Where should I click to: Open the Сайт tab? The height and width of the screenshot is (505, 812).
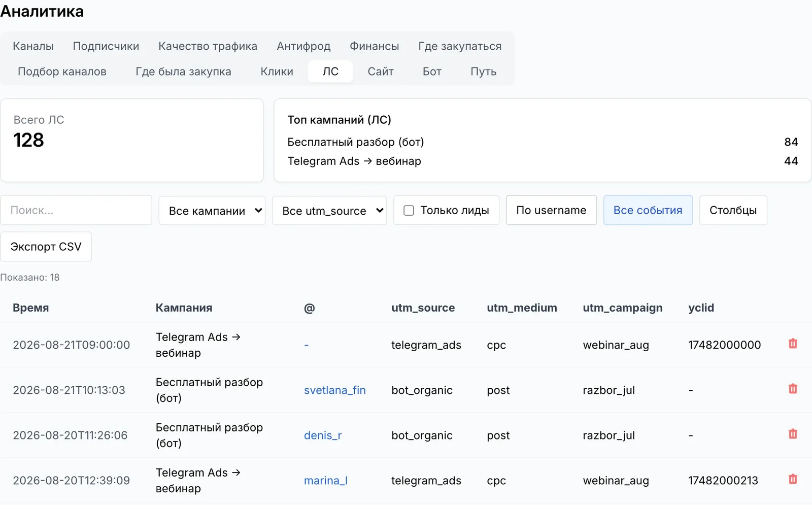click(x=381, y=72)
